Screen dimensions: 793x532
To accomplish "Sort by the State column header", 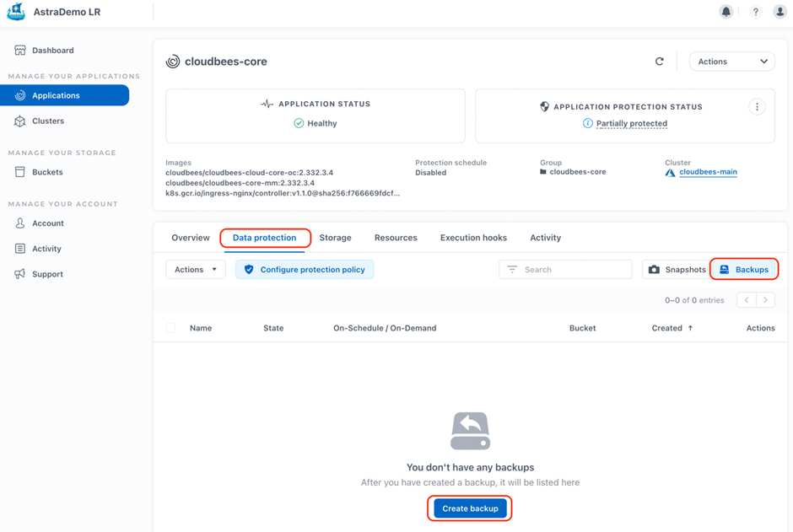I will (x=273, y=328).
